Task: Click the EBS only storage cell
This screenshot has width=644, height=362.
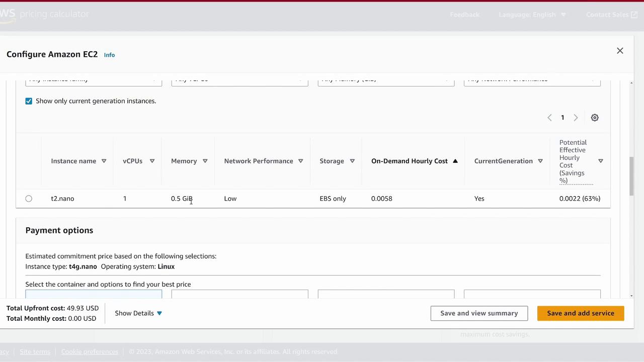Action: pos(333,199)
